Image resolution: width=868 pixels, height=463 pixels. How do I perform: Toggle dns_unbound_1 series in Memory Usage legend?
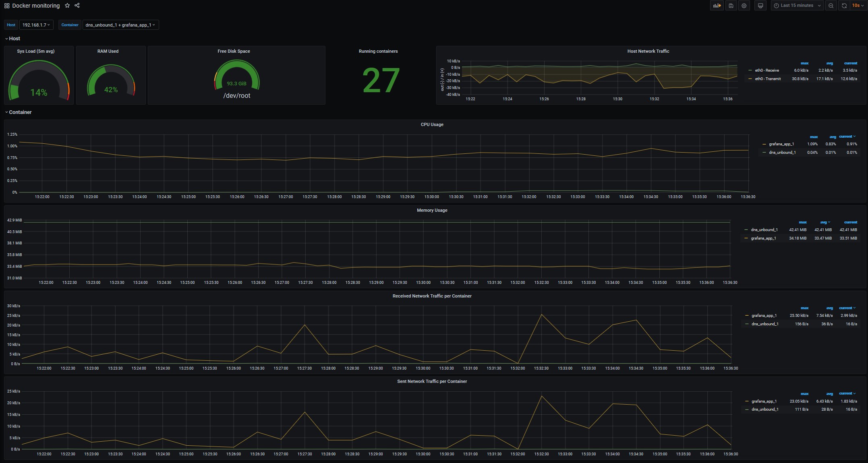(764, 230)
